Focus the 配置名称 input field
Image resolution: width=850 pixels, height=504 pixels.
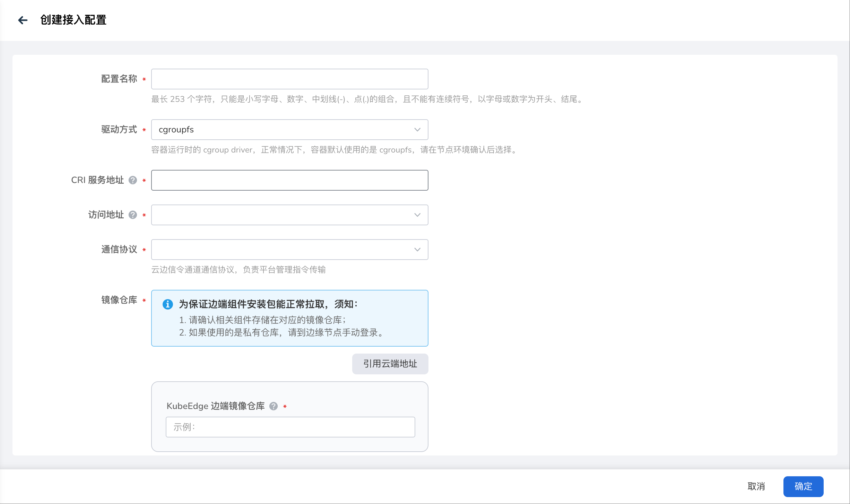click(289, 79)
